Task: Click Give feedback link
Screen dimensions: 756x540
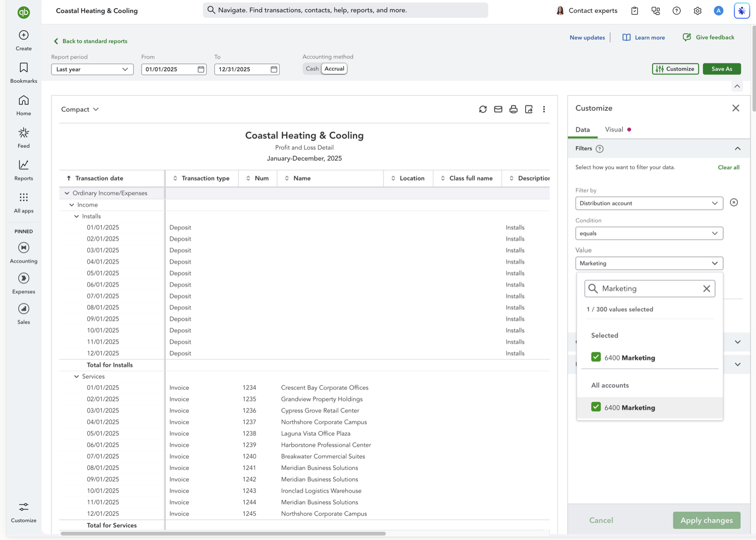Action: coord(709,37)
